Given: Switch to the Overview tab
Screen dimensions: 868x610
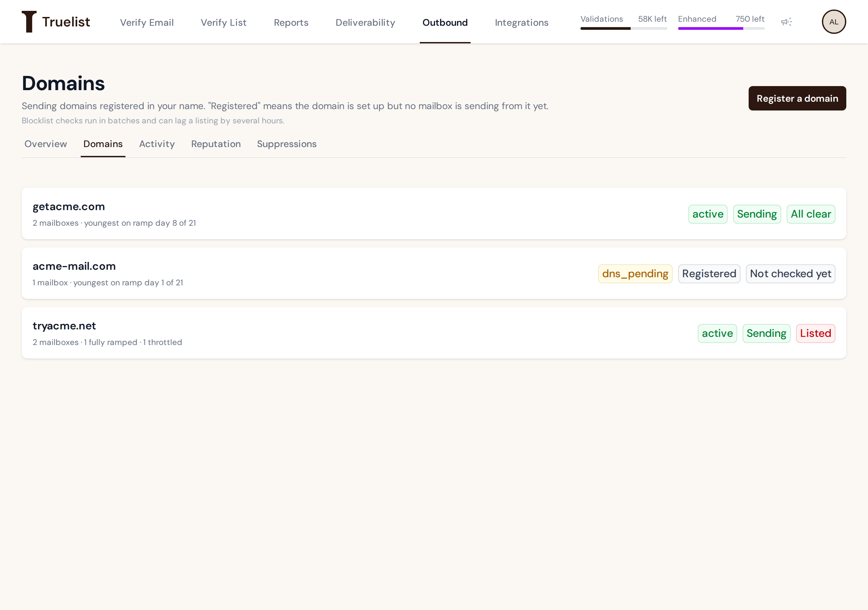Looking at the screenshot, I should pos(46,144).
